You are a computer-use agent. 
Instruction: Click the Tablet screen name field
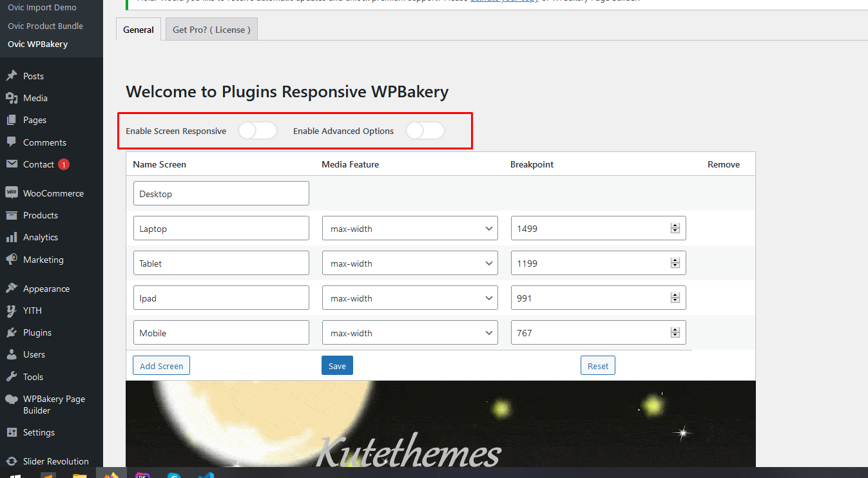point(221,263)
